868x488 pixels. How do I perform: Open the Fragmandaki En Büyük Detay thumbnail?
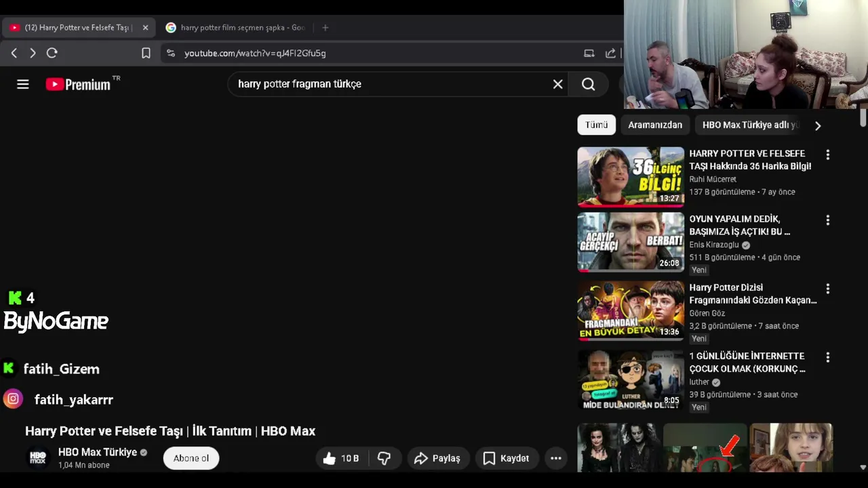tap(631, 310)
